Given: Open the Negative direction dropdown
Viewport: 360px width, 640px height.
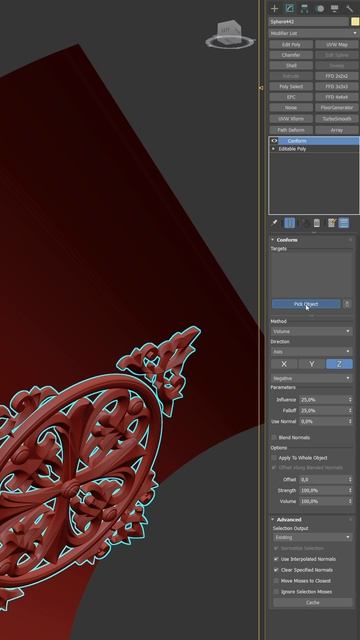Looking at the screenshot, I should pos(311,378).
